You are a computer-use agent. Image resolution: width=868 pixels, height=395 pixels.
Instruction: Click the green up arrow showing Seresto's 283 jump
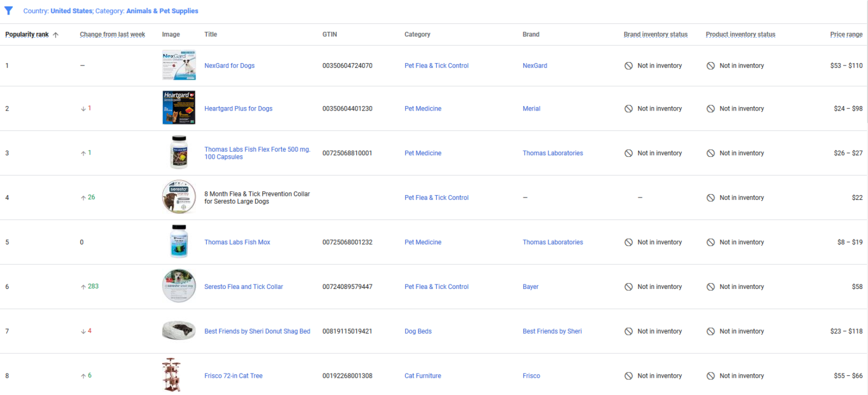(83, 286)
